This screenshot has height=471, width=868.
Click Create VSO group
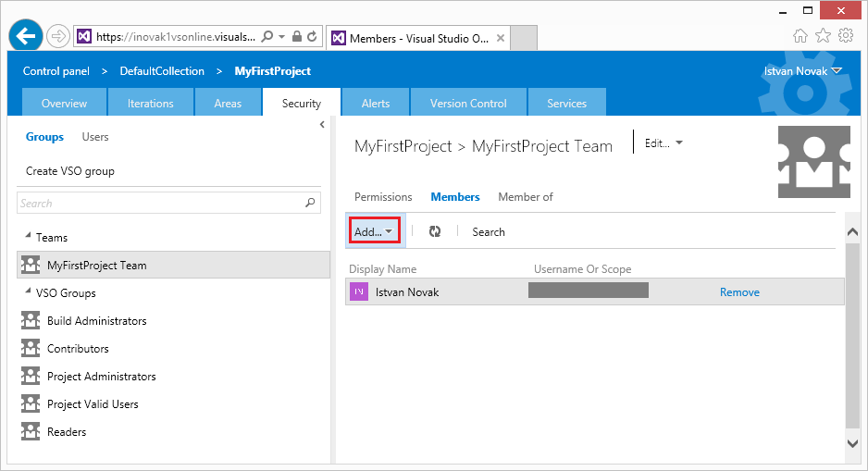pos(70,171)
